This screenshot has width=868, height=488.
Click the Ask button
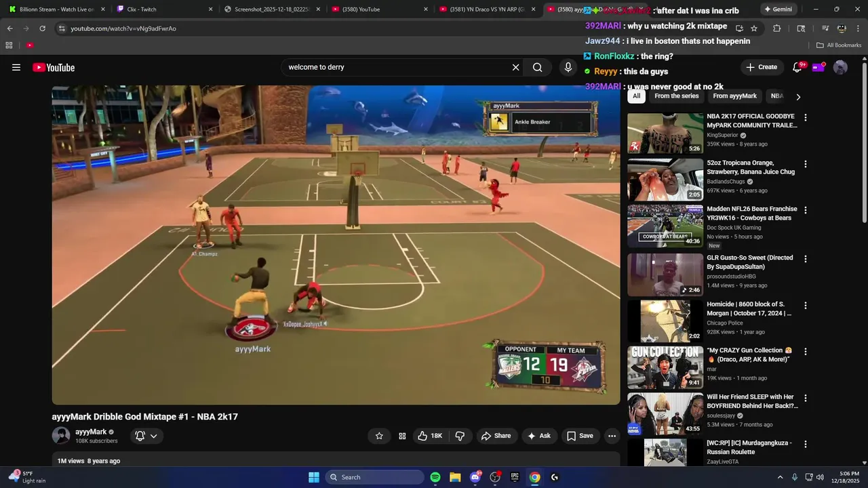tap(539, 436)
